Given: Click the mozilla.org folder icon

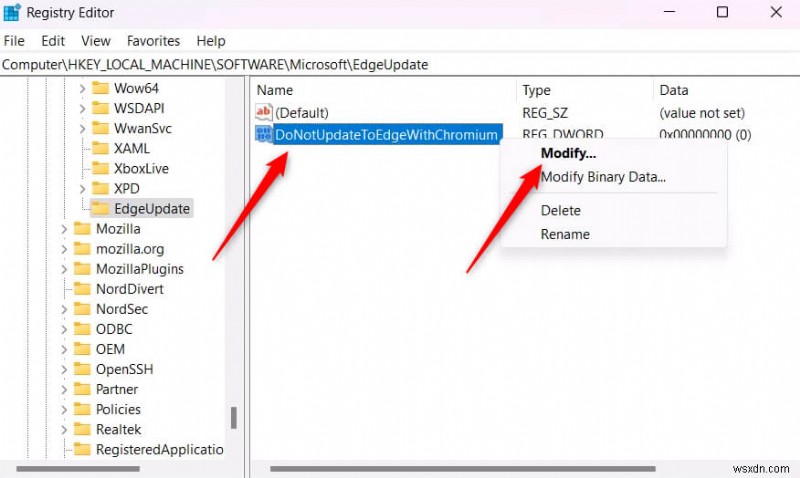Looking at the screenshot, I should 82,248.
